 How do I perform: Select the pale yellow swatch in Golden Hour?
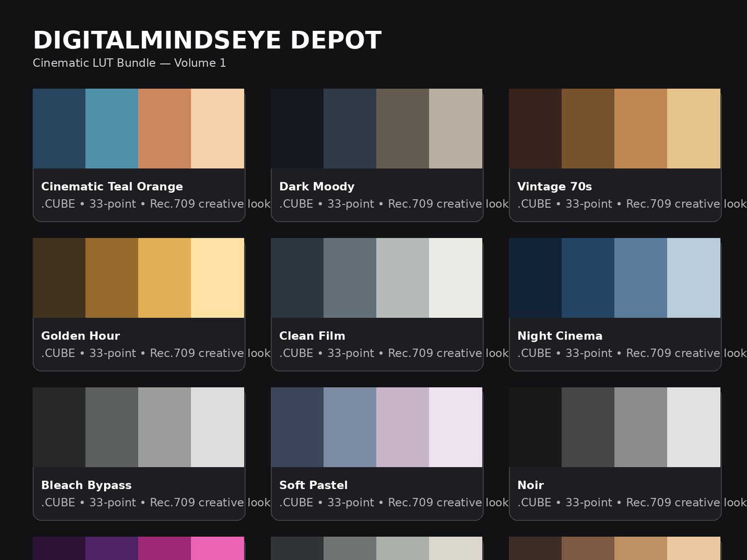click(218, 278)
